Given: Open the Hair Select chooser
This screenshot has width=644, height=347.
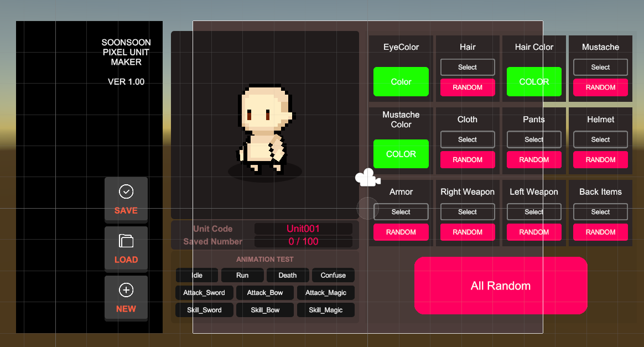Looking at the screenshot, I should [x=468, y=68].
